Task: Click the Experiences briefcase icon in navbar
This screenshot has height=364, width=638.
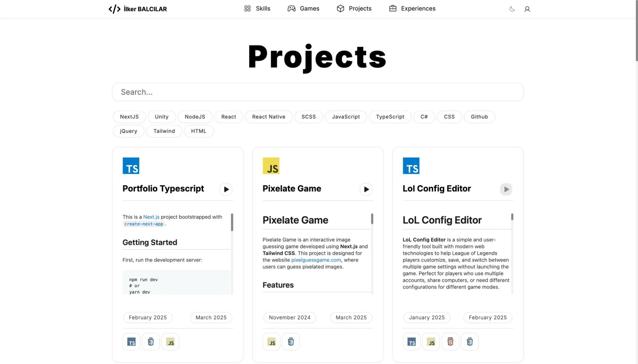Action: [x=393, y=8]
